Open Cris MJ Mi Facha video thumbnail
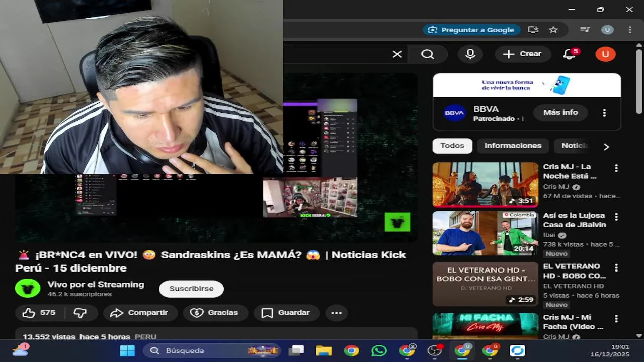 [486, 325]
